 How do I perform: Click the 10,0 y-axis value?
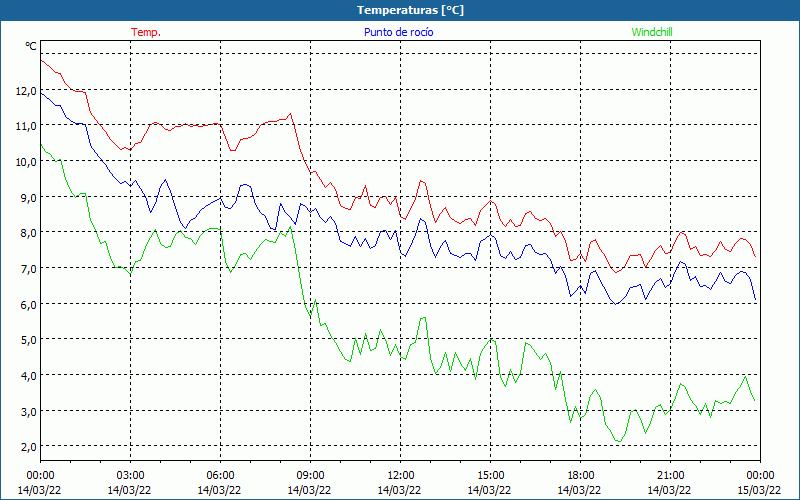click(x=26, y=162)
